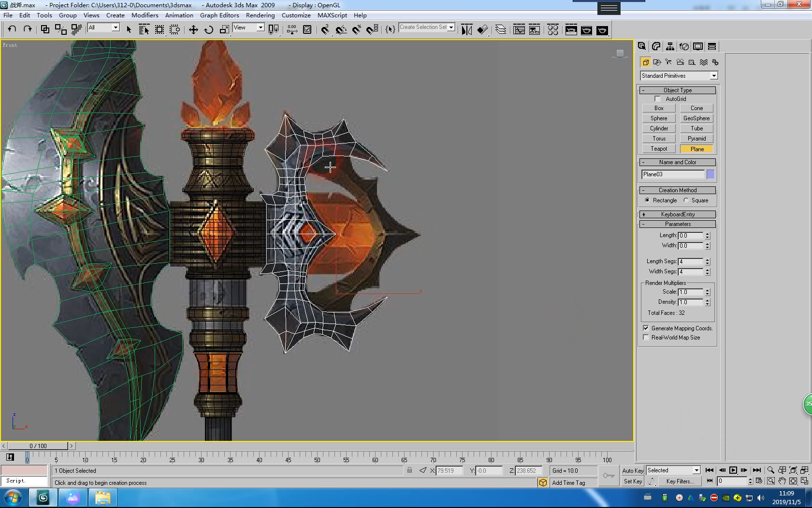Open the Rendering menu

pos(260,15)
